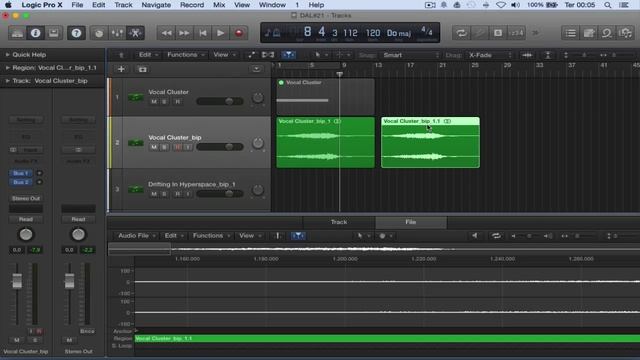640x360 pixels.
Task: Open the Audio File dropdown in editor
Action: point(137,236)
